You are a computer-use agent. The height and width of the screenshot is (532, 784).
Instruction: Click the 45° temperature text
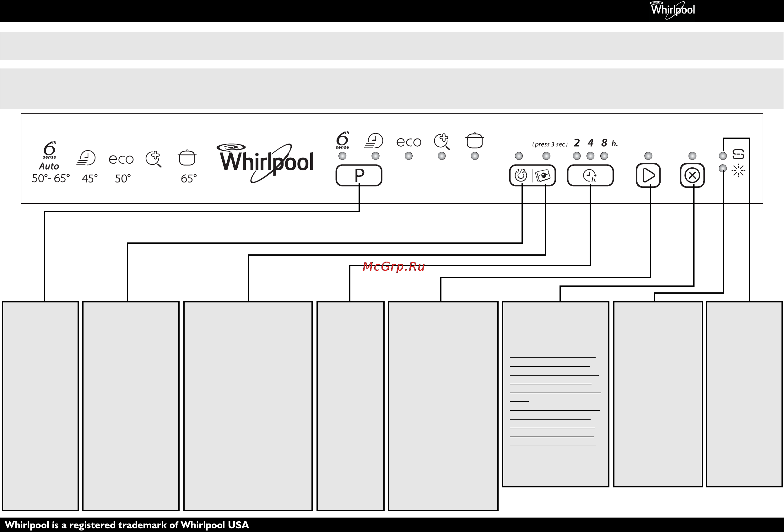[90, 178]
